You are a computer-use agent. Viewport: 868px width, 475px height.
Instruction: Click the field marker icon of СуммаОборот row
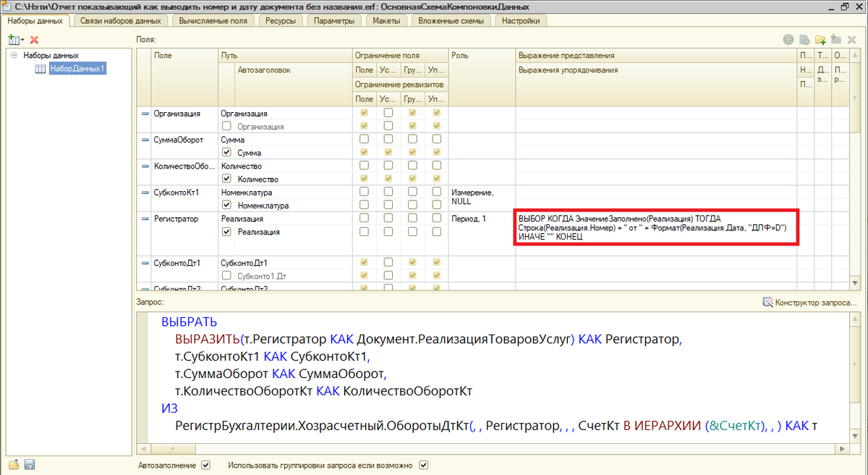[144, 140]
